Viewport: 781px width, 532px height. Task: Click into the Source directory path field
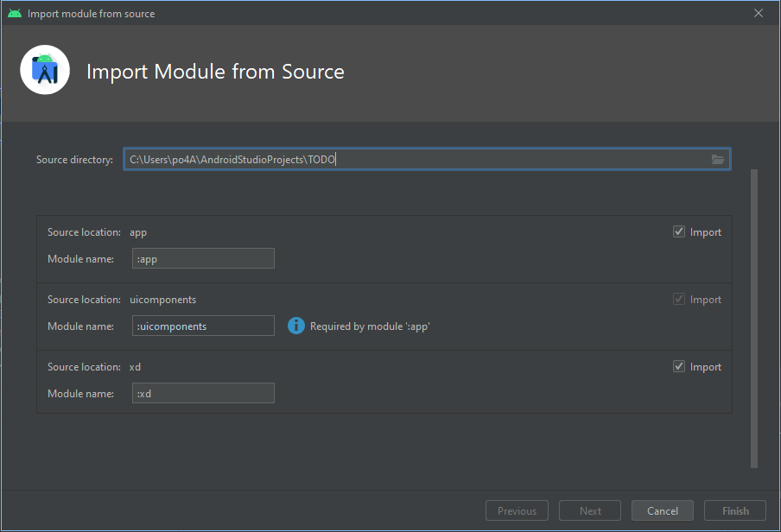(415, 159)
